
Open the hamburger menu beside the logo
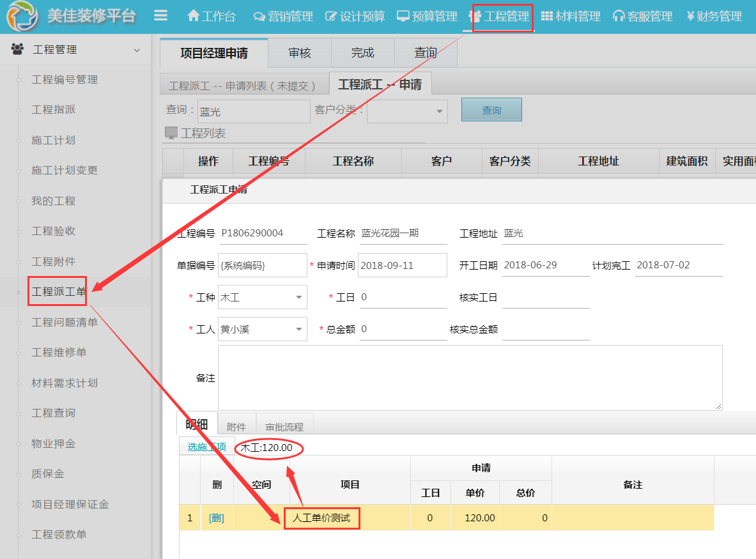161,16
